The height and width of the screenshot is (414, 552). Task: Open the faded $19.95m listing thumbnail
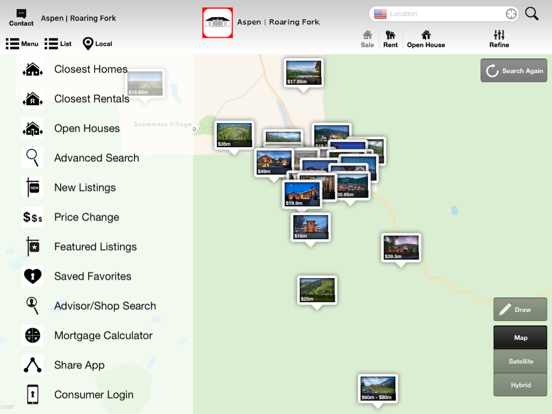(145, 83)
